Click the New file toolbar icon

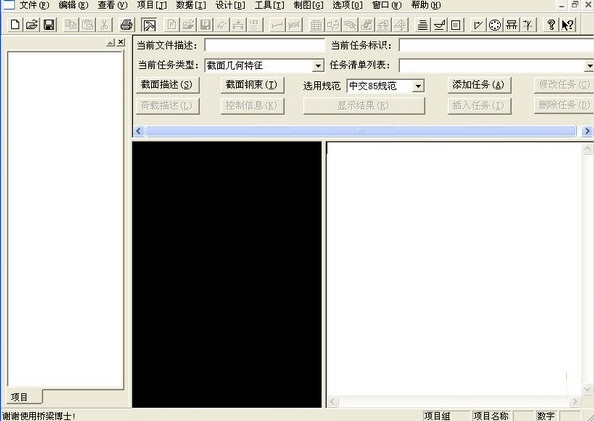pos(15,25)
